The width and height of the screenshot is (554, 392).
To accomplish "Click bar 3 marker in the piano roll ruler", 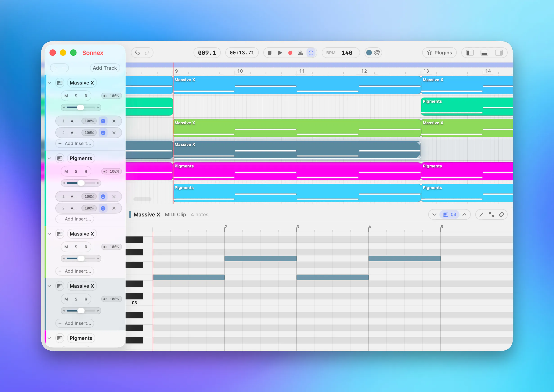I will (298, 227).
